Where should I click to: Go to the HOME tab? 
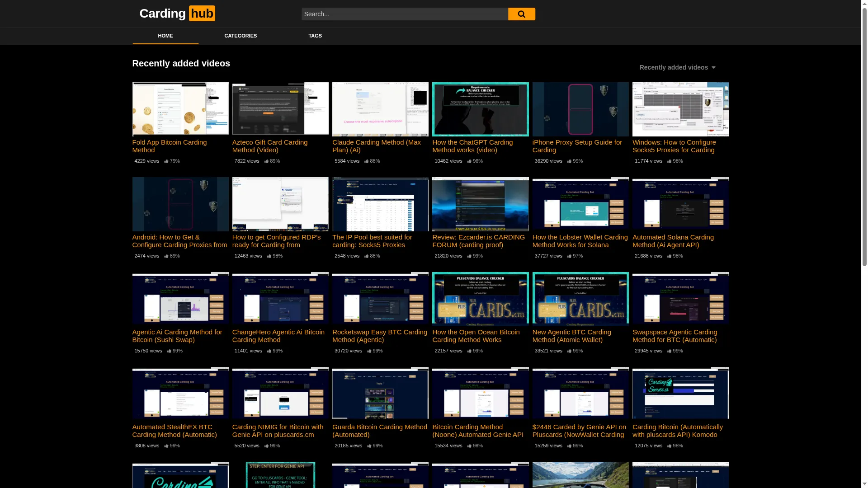tap(165, 36)
